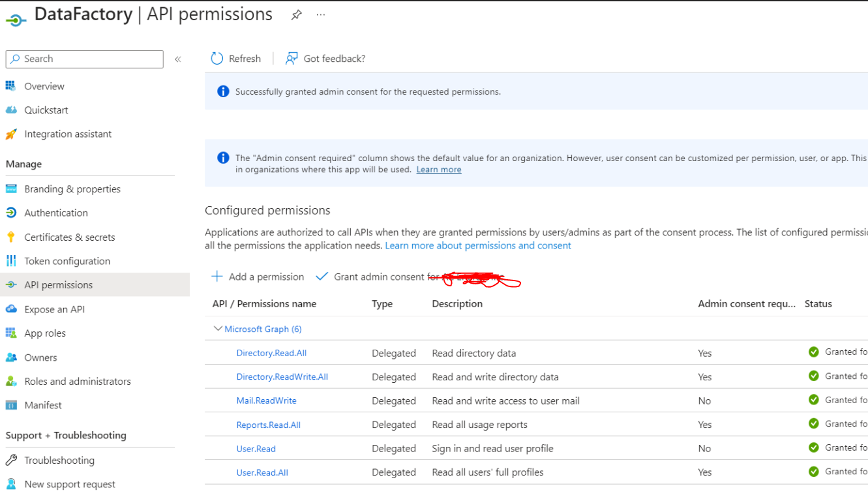The width and height of the screenshot is (868, 501).
Task: Open the Mail.ReadWrite permission link
Action: 266,401
